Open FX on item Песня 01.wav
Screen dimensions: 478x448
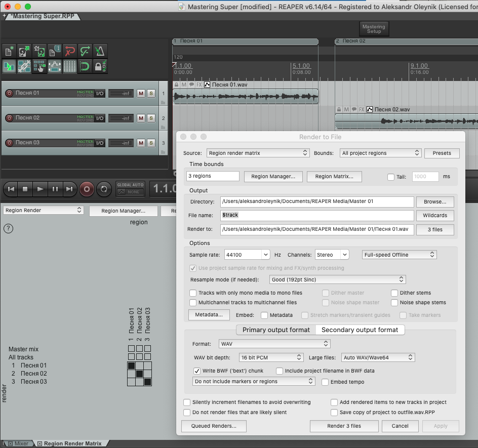coord(199,85)
